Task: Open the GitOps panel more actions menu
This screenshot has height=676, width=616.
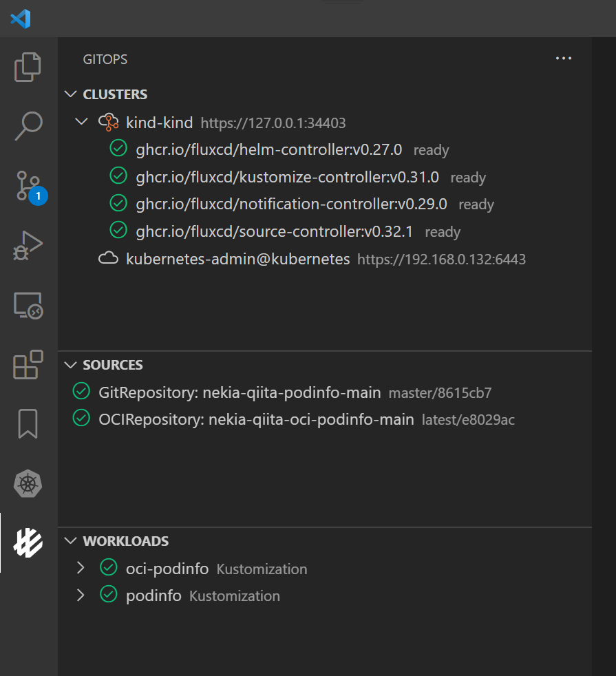Action: click(564, 59)
